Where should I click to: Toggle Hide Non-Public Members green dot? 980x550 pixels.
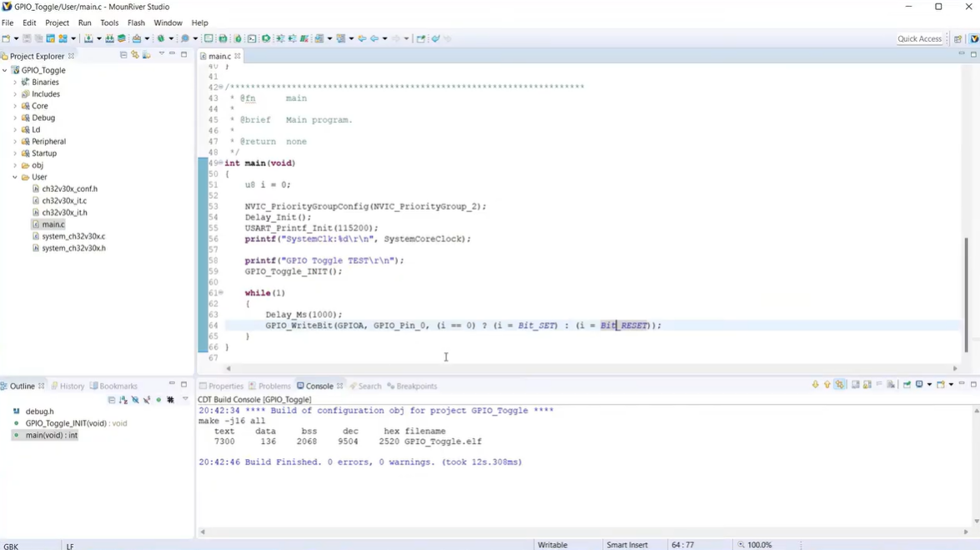coord(158,401)
